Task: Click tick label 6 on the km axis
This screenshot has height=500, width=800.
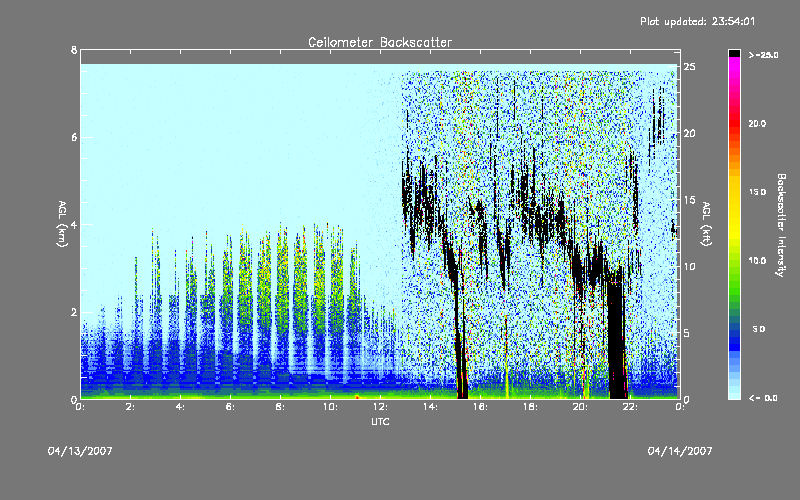Action: 74,137
